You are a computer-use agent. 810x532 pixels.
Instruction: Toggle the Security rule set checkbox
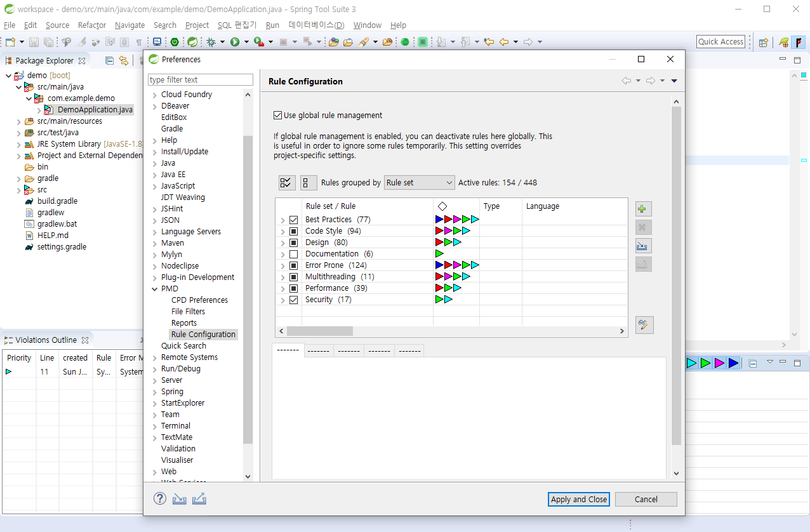pyautogui.click(x=293, y=300)
